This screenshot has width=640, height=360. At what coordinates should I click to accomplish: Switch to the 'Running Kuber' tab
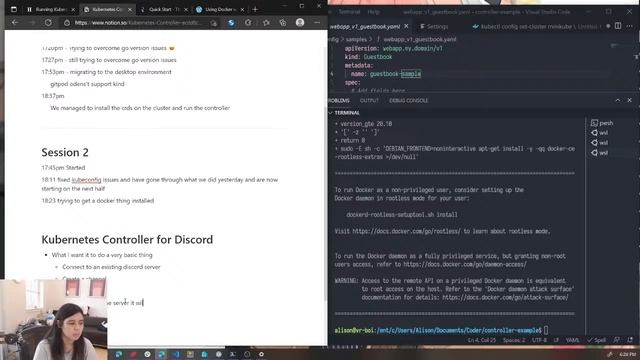point(51,9)
